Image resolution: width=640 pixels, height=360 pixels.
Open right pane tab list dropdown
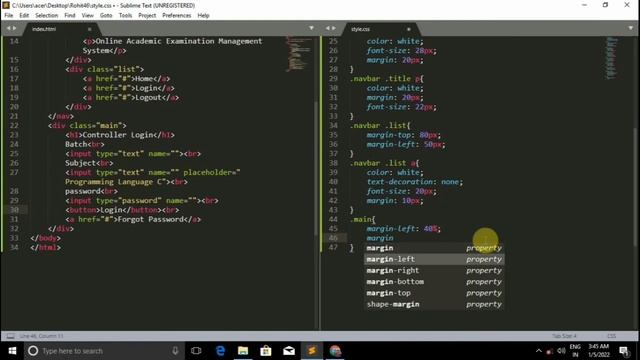(631, 28)
